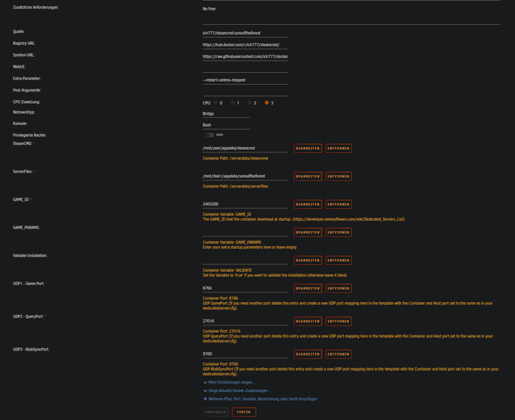
Task: Focus the UDP2 QueryPort field
Action: [x=245, y=321]
